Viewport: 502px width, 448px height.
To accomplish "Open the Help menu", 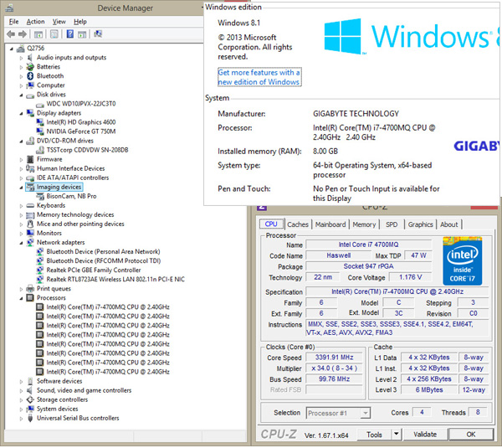I will coord(80,22).
